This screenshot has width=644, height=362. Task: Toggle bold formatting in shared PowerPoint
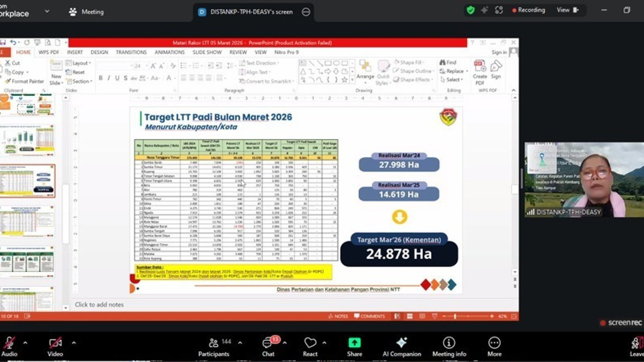pos(101,78)
